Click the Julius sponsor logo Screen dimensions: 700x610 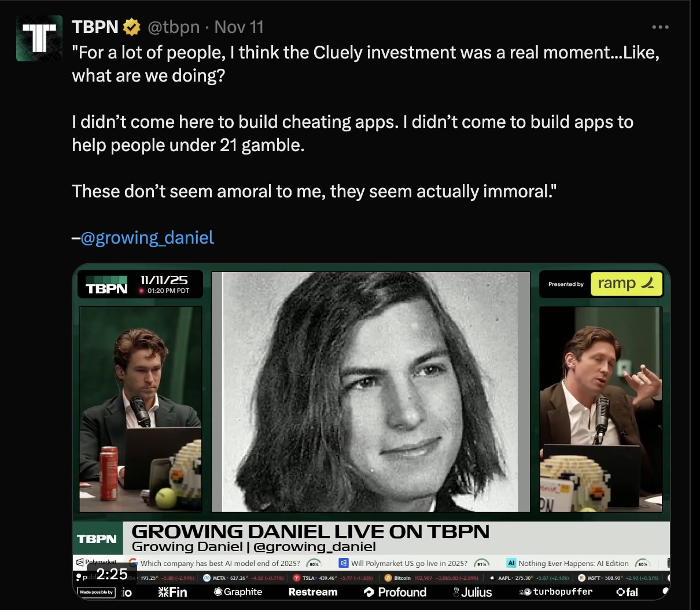(x=472, y=592)
